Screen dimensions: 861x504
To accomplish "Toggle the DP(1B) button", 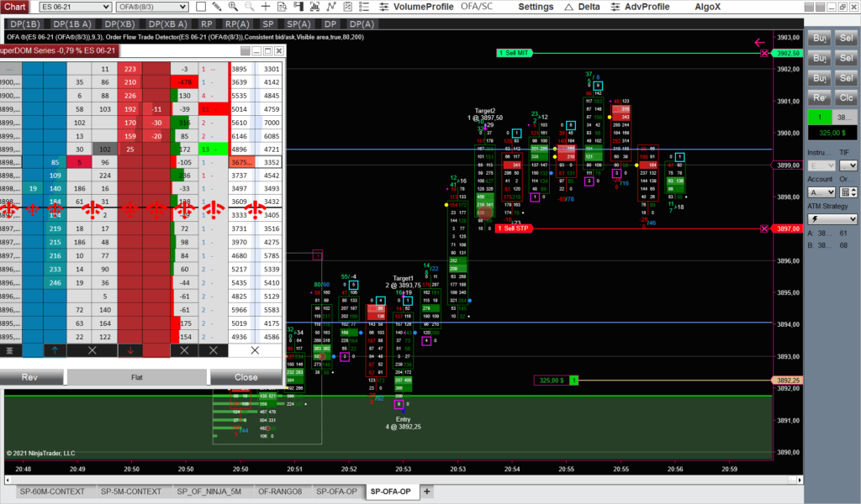I will coord(25,24).
